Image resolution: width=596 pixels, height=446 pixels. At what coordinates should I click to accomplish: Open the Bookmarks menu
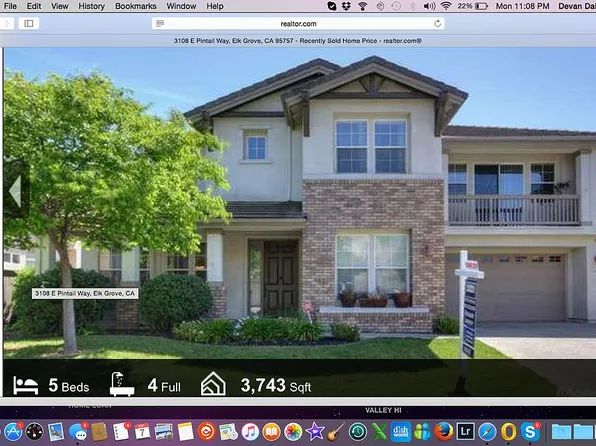[x=136, y=6]
